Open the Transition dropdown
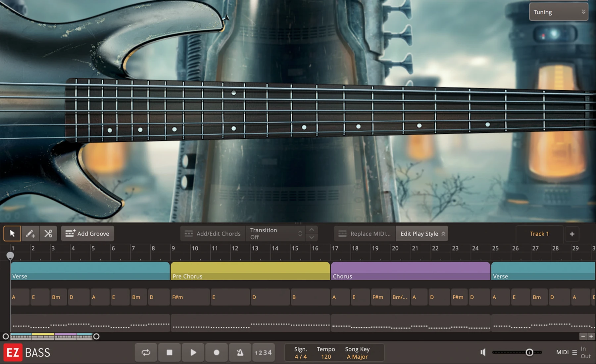The height and width of the screenshot is (364, 596). pyautogui.click(x=275, y=234)
